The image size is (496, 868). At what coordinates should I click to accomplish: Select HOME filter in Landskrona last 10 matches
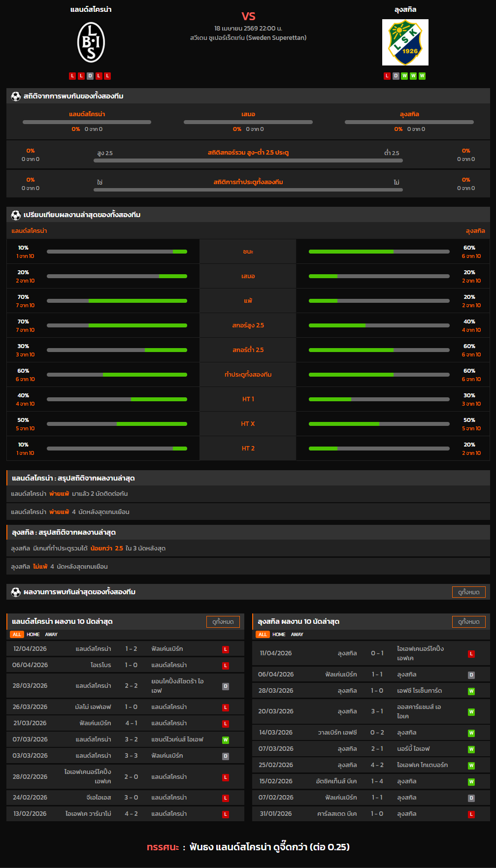(x=33, y=635)
